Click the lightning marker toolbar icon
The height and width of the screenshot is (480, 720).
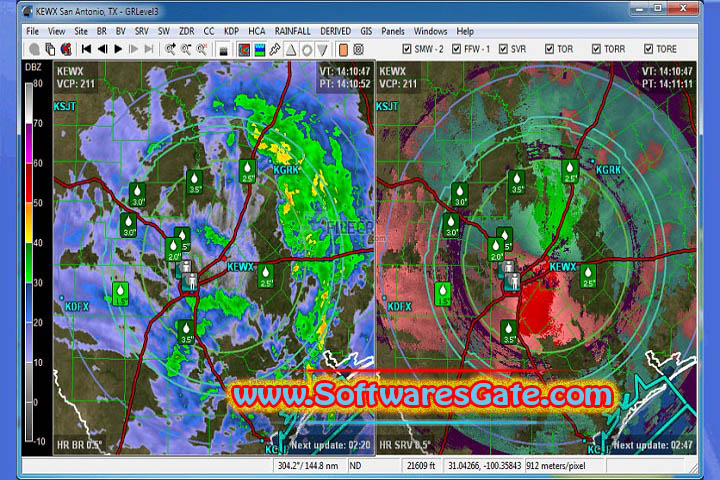(275, 49)
